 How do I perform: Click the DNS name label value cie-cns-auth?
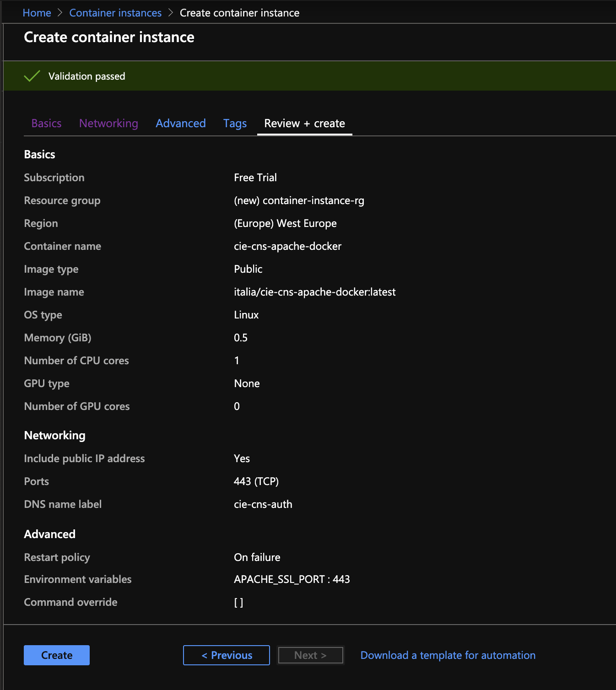(x=263, y=504)
